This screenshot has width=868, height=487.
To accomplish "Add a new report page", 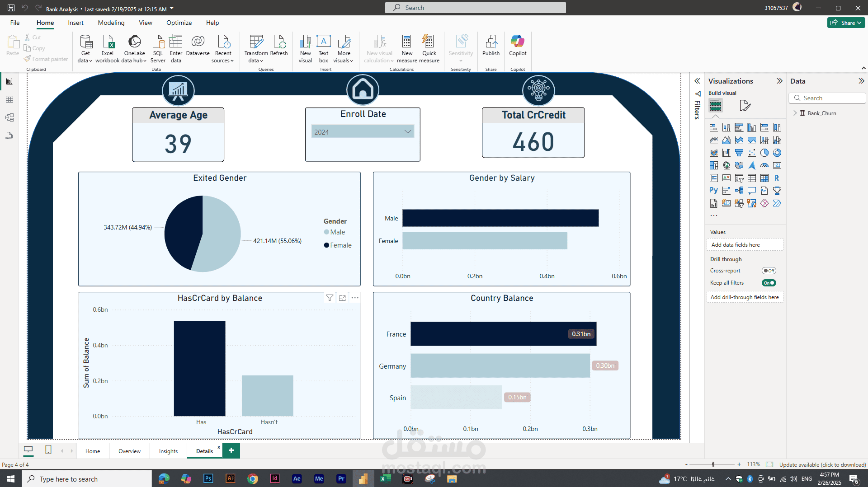I will click(x=231, y=450).
